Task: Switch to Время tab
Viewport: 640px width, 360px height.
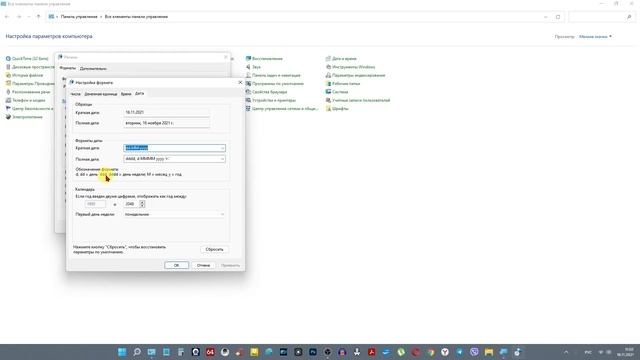Action: (126, 94)
